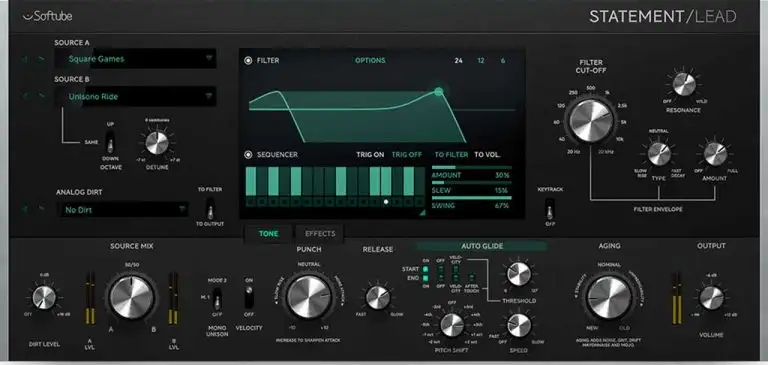The height and width of the screenshot is (365, 768).
Task: Select the sequencer TO FILTER target
Action: tap(451, 155)
